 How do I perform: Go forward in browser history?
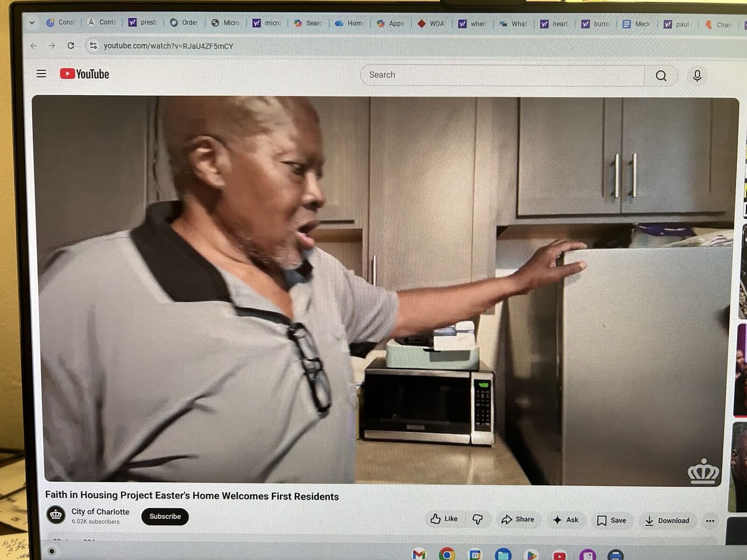(x=52, y=46)
